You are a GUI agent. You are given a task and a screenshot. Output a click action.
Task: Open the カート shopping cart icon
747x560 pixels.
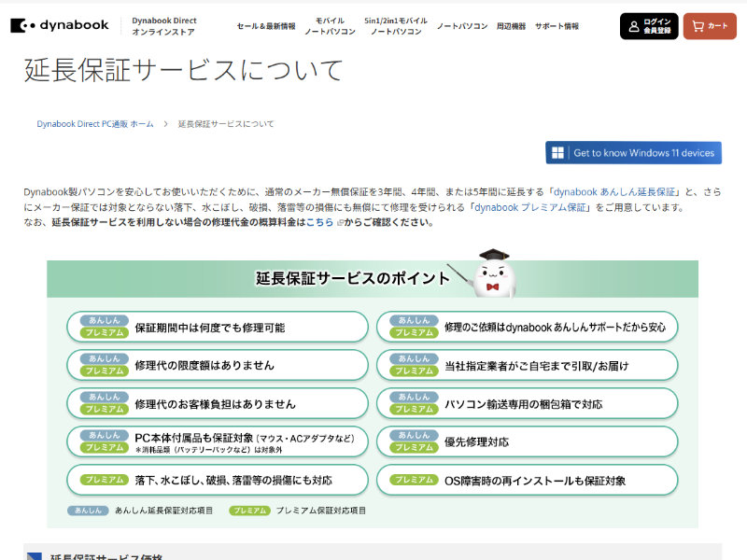[710, 26]
